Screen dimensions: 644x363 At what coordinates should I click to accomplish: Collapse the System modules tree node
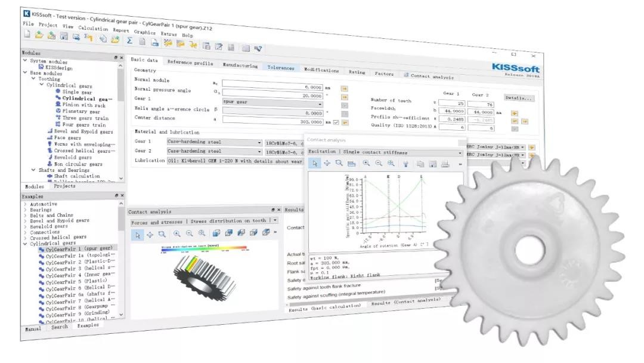(x=25, y=60)
